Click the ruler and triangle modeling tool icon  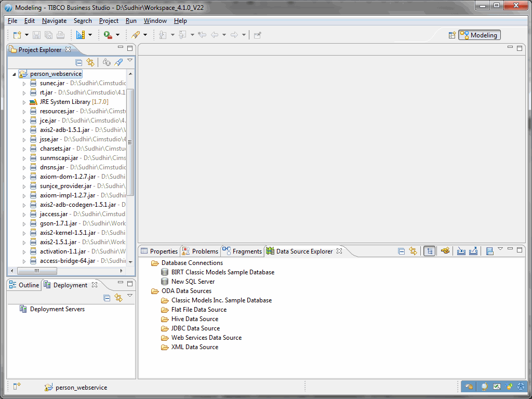81,35
